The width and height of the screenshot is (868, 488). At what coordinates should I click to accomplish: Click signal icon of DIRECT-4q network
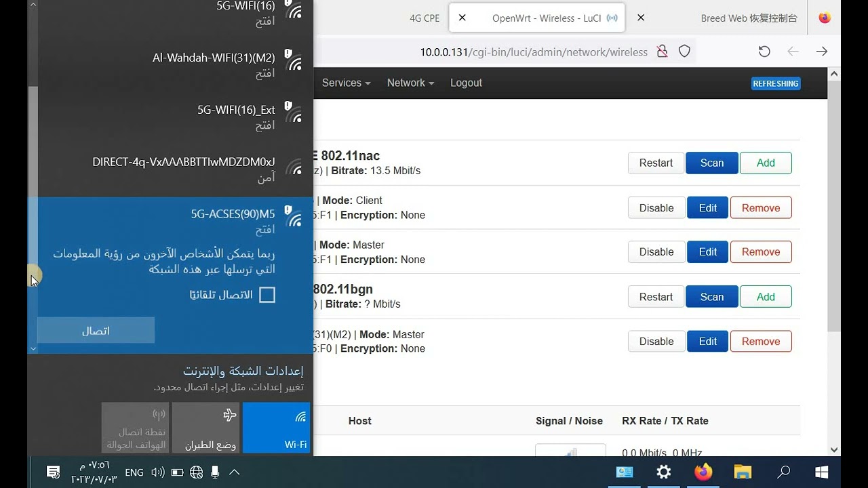[x=294, y=167]
